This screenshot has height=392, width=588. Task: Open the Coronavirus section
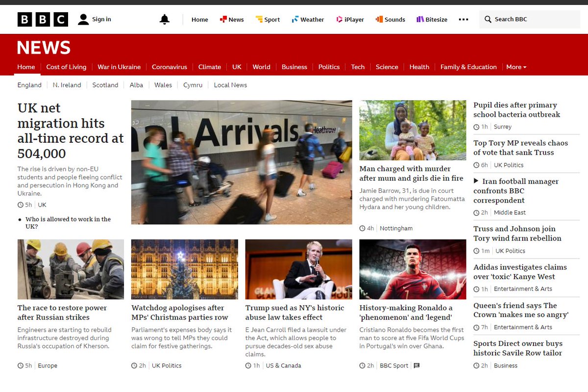pyautogui.click(x=170, y=67)
